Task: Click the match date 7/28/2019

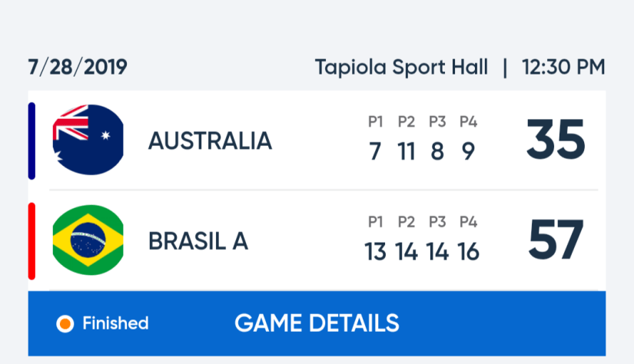Action: [78, 68]
